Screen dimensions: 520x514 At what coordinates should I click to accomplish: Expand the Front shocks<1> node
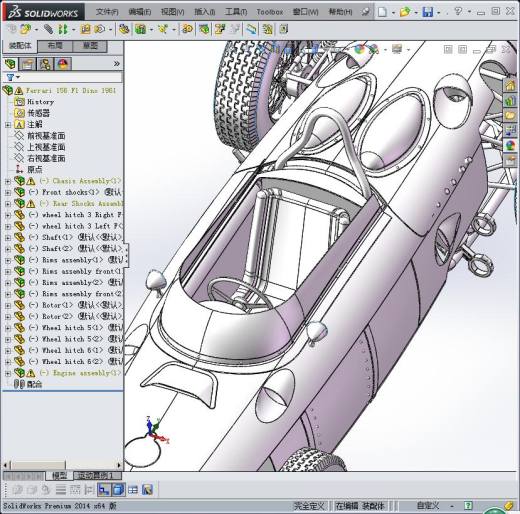tap(8, 193)
